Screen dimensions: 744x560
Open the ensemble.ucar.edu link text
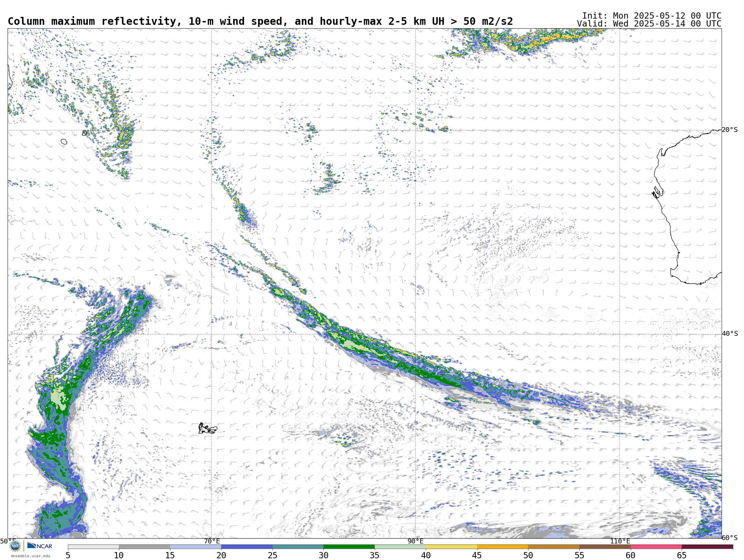[x=30, y=556]
